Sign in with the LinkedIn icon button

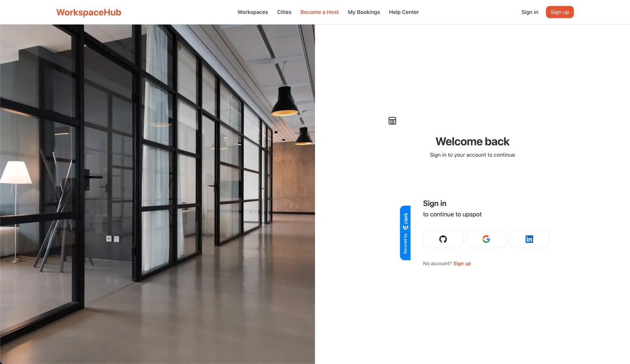point(529,239)
